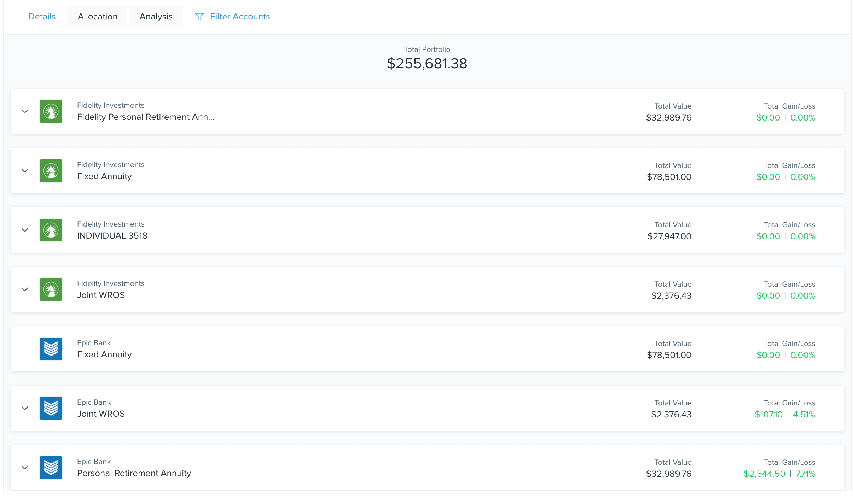
Task: Click the INDIVIDUAL 3518 account name
Action: [112, 236]
